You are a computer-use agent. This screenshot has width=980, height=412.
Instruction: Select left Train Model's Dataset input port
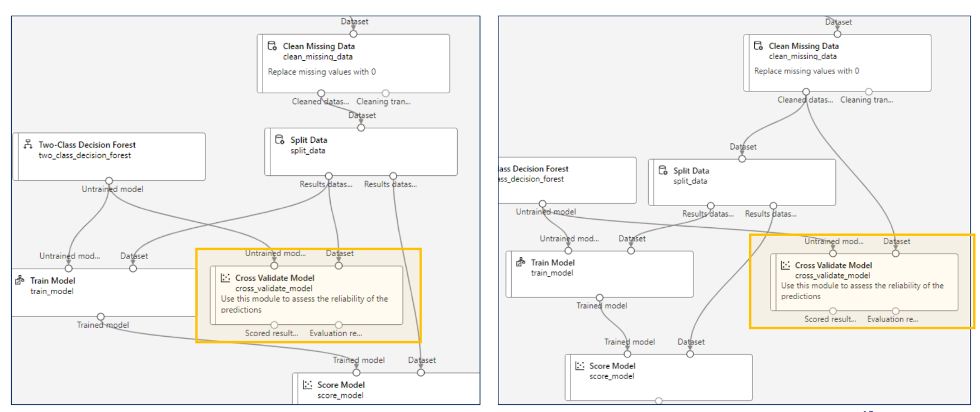[133, 269]
